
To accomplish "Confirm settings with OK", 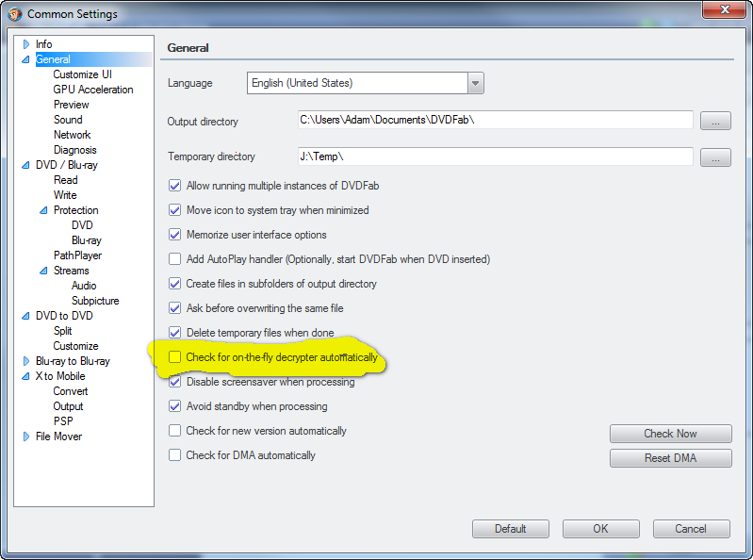I will point(600,529).
